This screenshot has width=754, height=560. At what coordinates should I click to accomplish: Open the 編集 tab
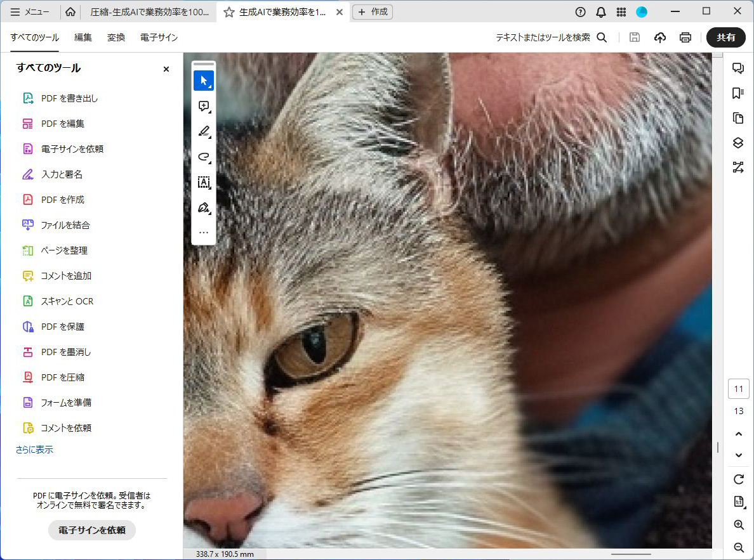pos(83,37)
